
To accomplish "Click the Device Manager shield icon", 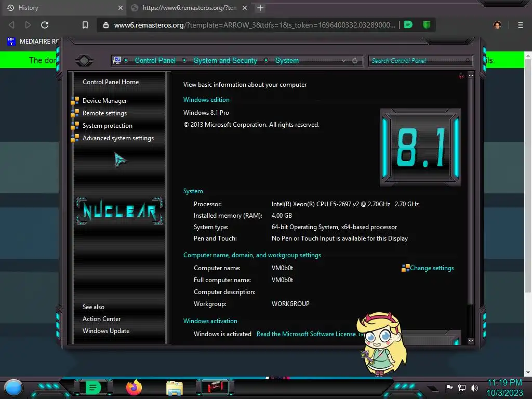I will coord(75,101).
